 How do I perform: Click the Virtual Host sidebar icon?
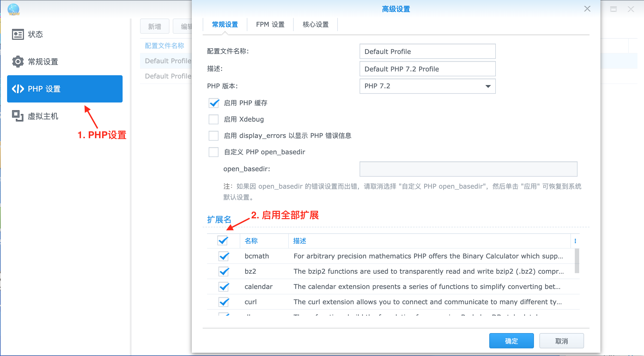coord(18,116)
